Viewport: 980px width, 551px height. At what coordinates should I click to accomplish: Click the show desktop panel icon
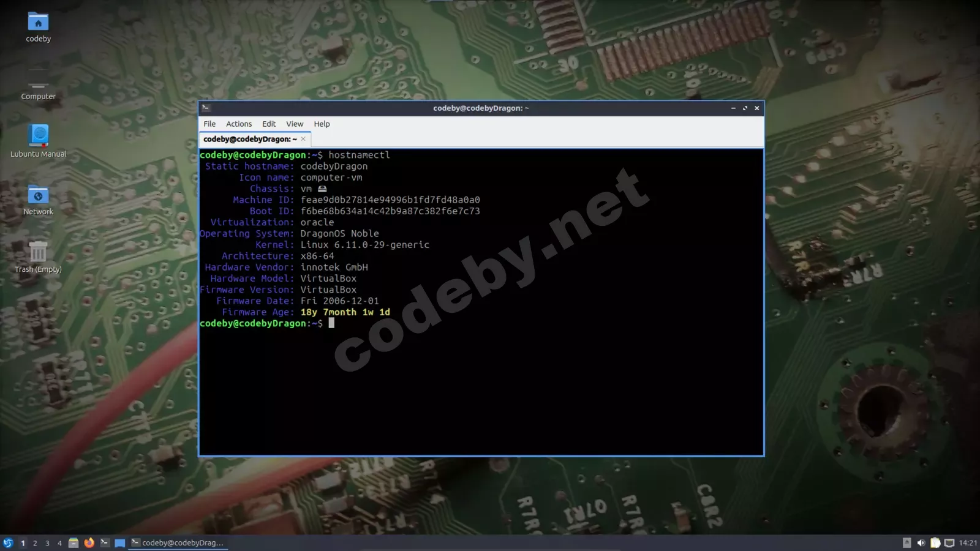click(120, 543)
